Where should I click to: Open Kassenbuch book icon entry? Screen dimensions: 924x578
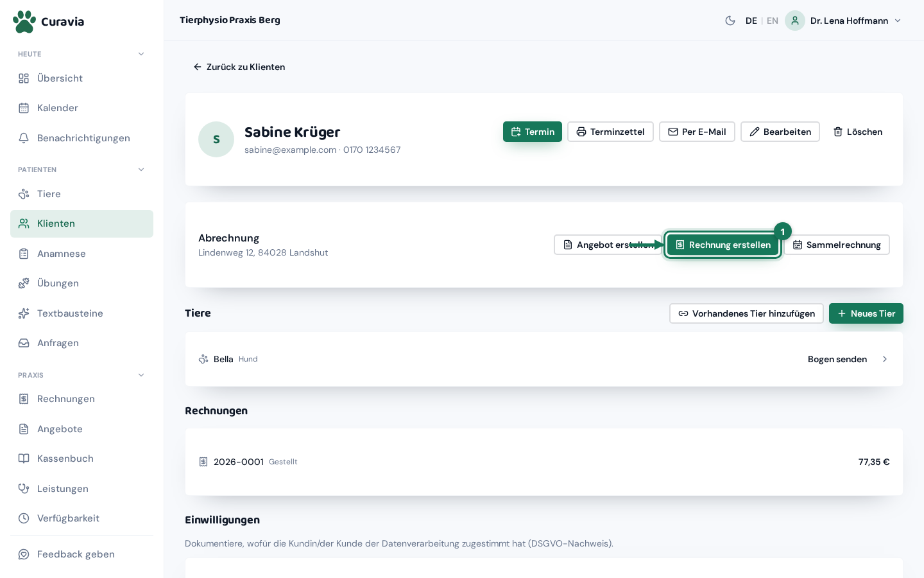click(x=81, y=459)
